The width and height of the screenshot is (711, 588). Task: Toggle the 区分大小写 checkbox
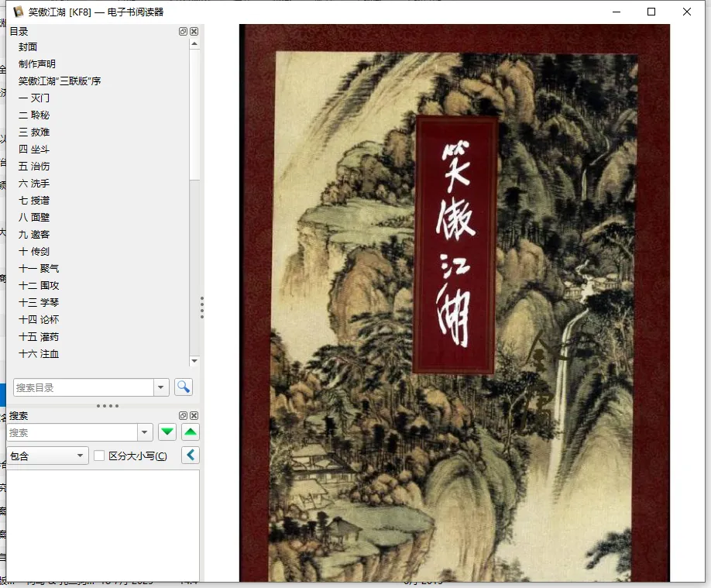tap(99, 456)
